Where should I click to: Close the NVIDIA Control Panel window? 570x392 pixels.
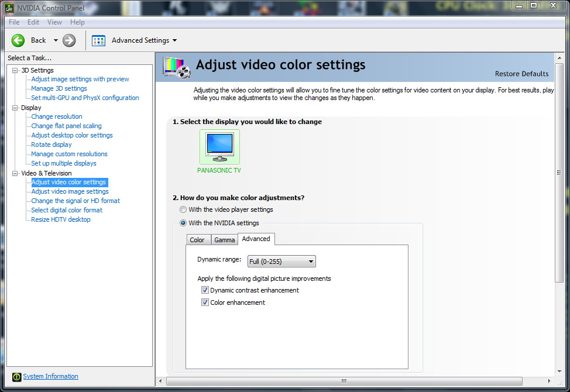[x=553, y=5]
